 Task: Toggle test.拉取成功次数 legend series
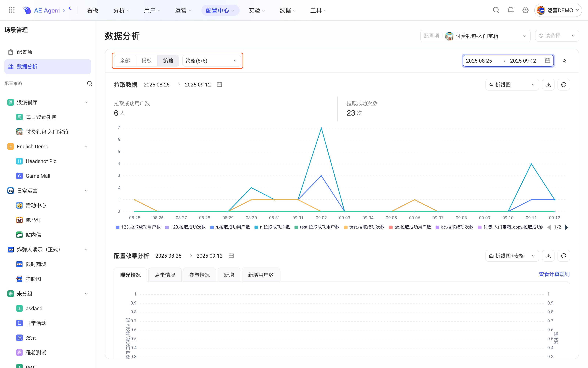point(364,227)
